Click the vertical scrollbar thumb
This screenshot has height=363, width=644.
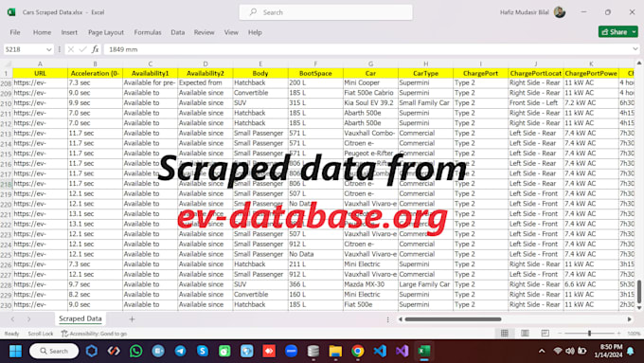[639, 291]
